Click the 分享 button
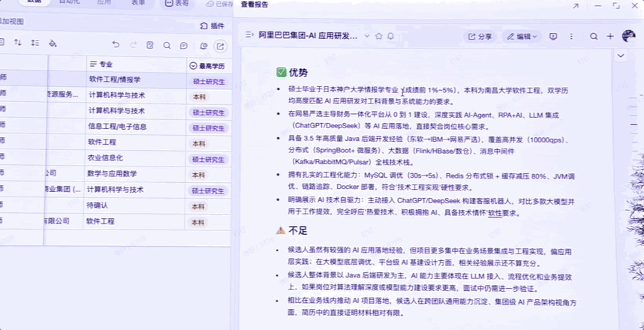 pos(480,36)
